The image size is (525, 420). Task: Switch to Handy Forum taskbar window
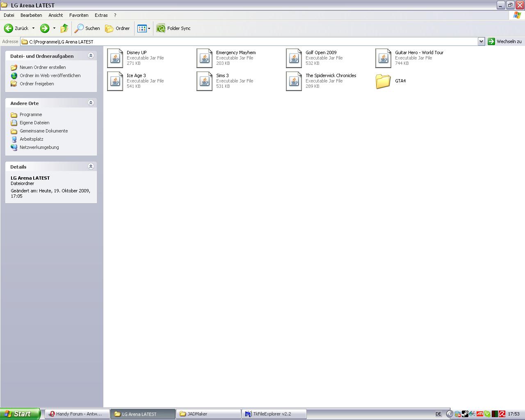click(77, 414)
